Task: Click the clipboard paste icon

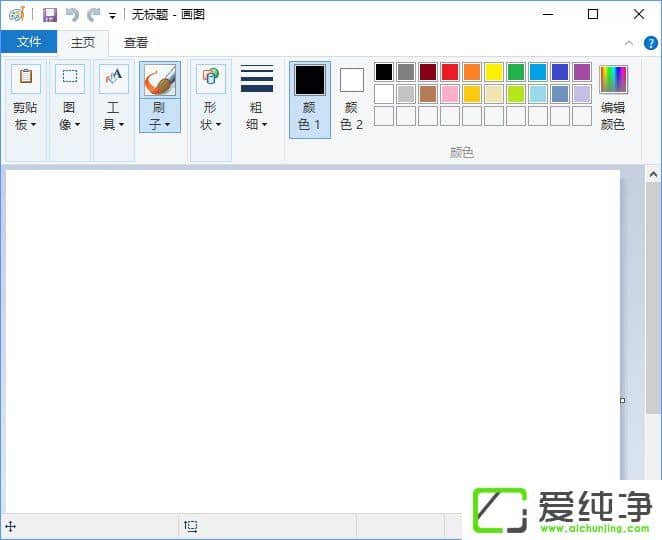Action: click(x=26, y=78)
